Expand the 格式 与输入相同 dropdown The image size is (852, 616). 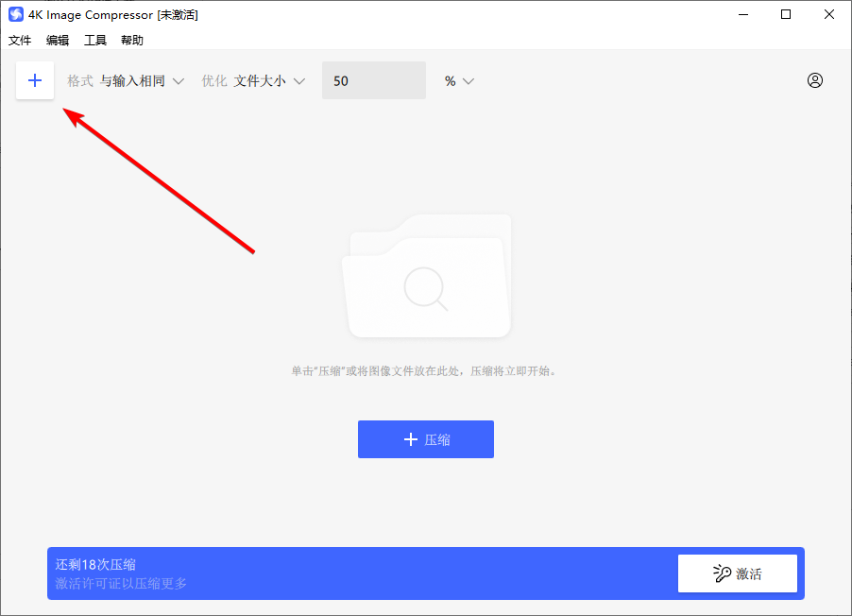click(x=126, y=81)
